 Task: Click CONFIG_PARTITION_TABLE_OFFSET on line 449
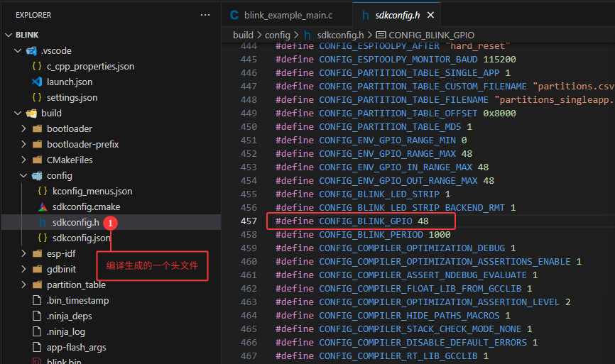[x=398, y=114]
